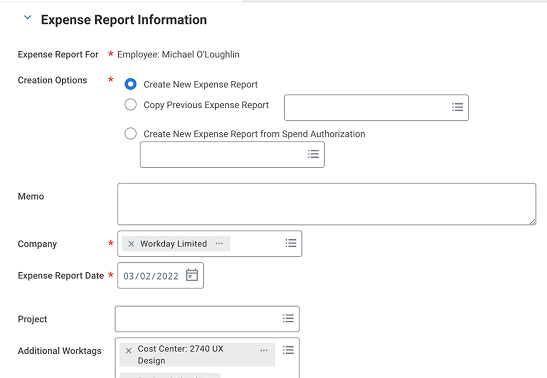This screenshot has height=378, width=547.
Task: Click the Creation Options label
Action: pos(52,80)
